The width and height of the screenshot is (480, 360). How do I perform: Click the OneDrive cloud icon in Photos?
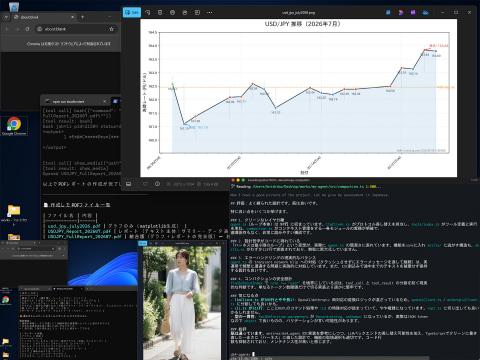pos(426,12)
